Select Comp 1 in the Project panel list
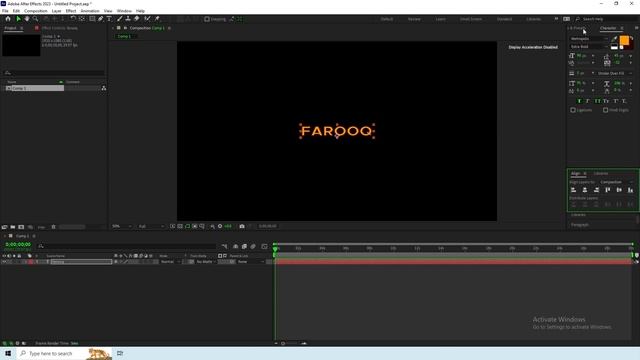640x360 pixels. click(x=35, y=88)
